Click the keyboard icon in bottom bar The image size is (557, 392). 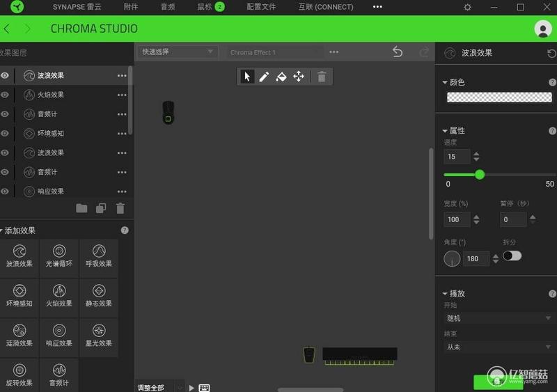tap(204, 387)
